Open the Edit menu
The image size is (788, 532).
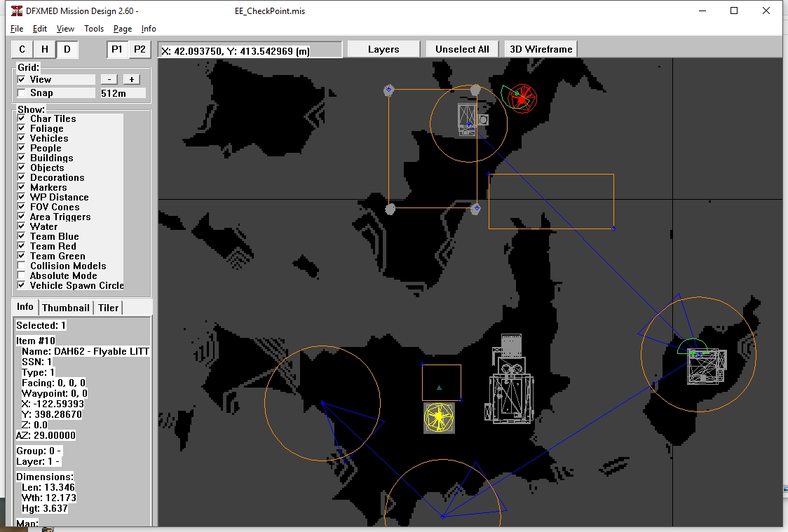click(x=40, y=29)
